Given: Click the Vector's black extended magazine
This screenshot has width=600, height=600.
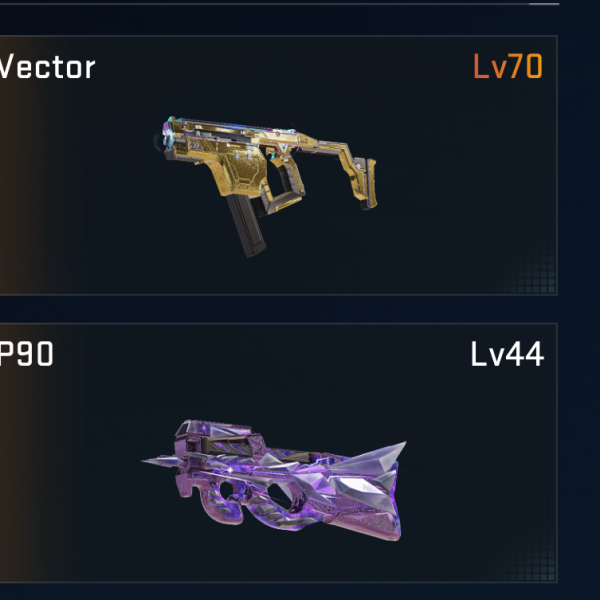Looking at the screenshot, I should pyautogui.click(x=246, y=225).
